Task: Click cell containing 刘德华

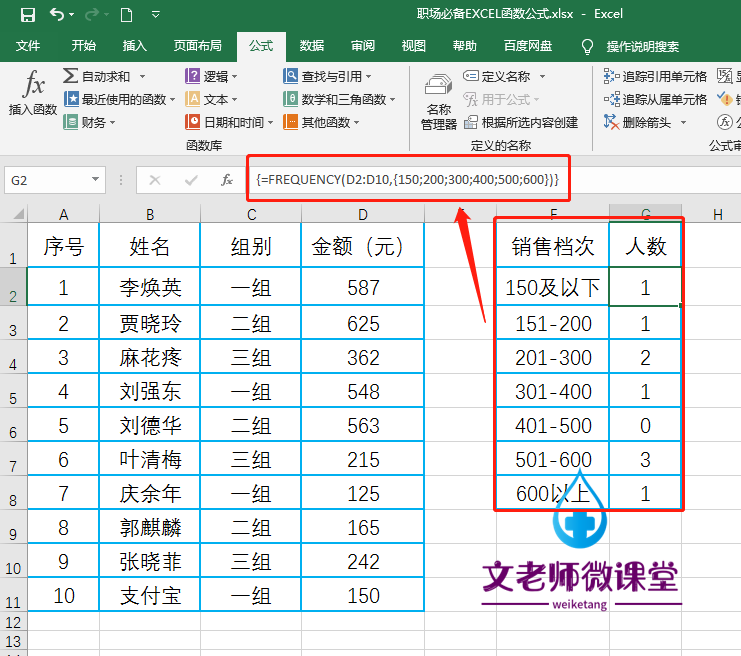Action: (x=150, y=425)
